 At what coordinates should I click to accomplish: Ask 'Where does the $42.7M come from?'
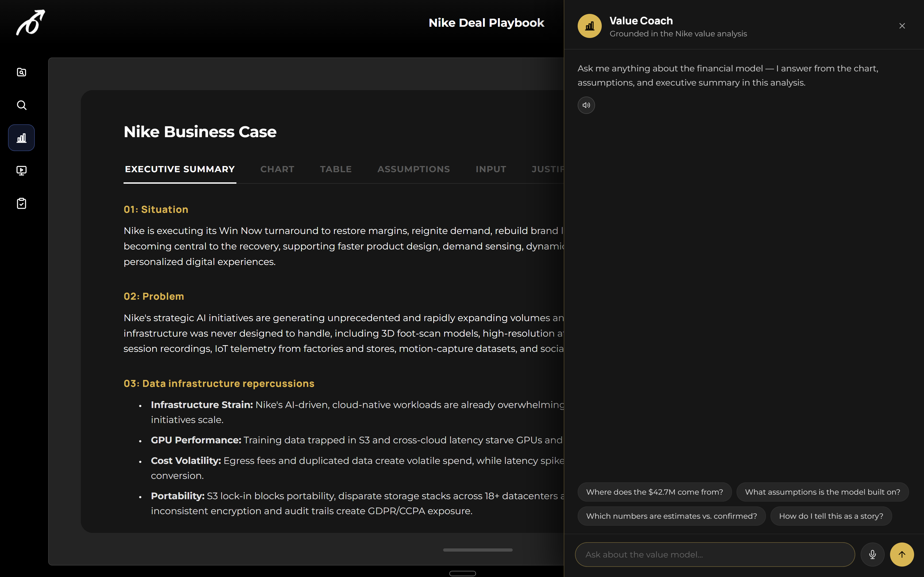coord(654,492)
